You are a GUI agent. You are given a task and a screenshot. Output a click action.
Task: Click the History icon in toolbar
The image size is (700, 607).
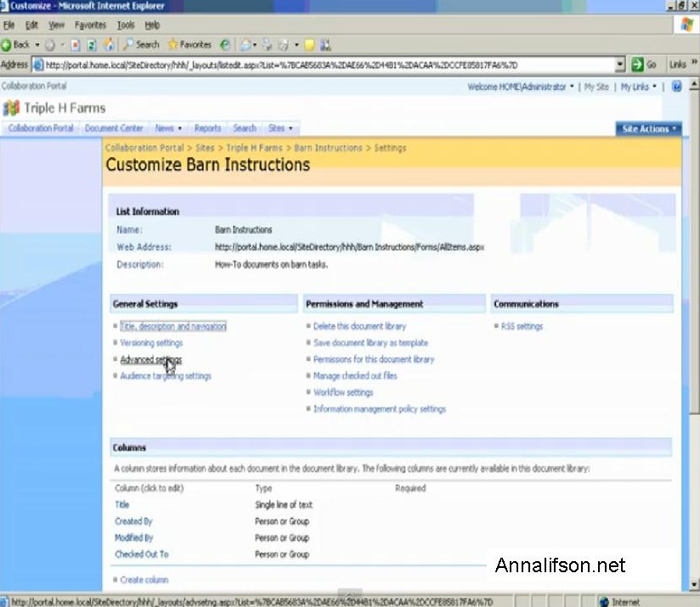[225, 45]
